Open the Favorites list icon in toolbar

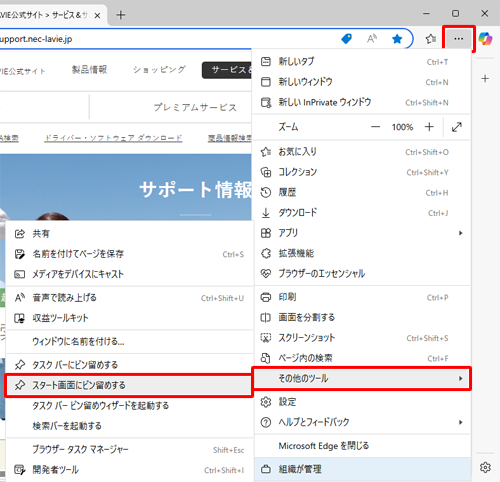pyautogui.click(x=431, y=39)
